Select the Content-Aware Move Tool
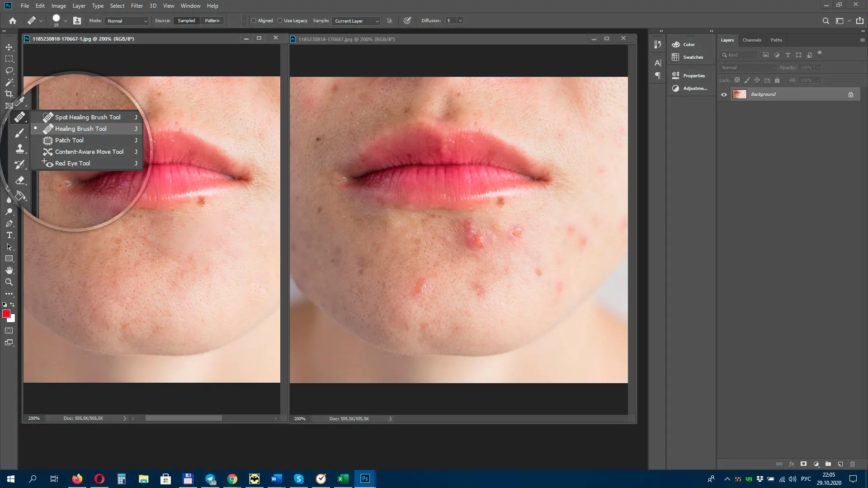Image resolution: width=868 pixels, height=488 pixels. coord(89,151)
